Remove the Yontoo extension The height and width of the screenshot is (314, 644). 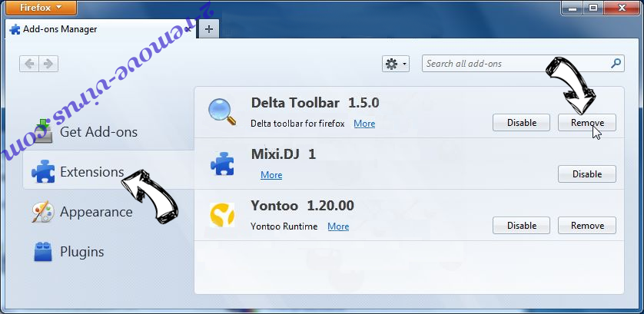point(587,226)
